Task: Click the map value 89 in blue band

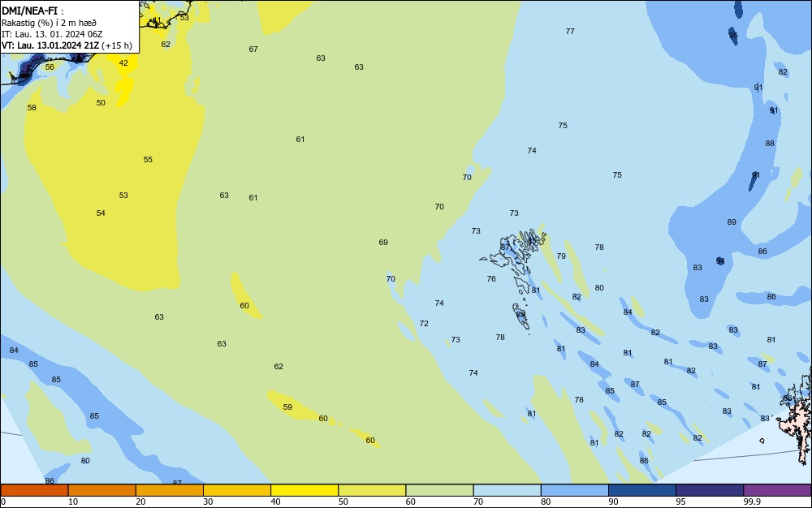Action: tap(732, 222)
